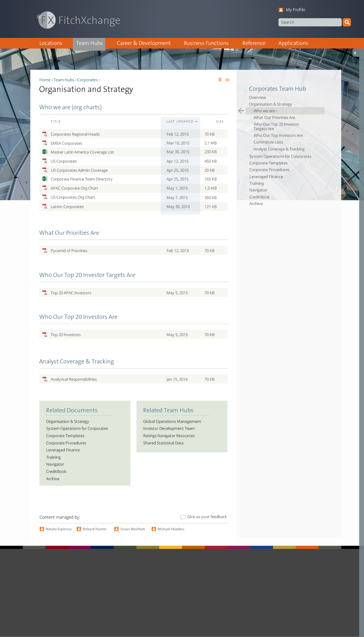Click Excel icon for Corporate Finance Team Directory

click(x=45, y=179)
